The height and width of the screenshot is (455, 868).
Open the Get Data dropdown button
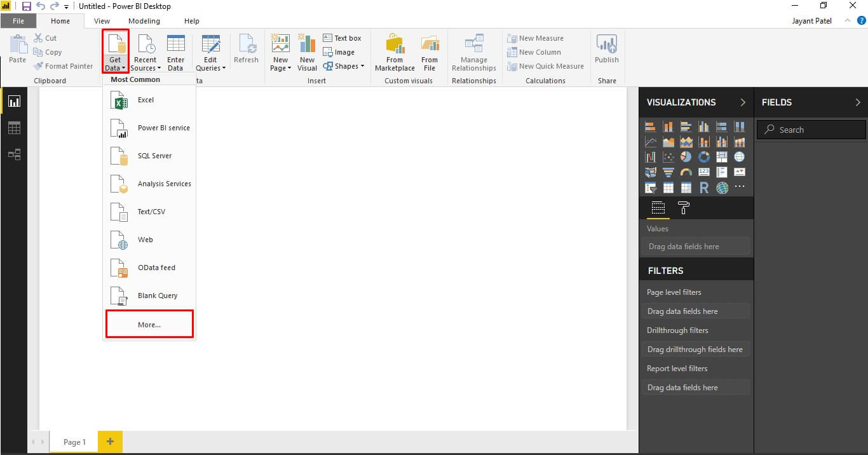(x=116, y=51)
